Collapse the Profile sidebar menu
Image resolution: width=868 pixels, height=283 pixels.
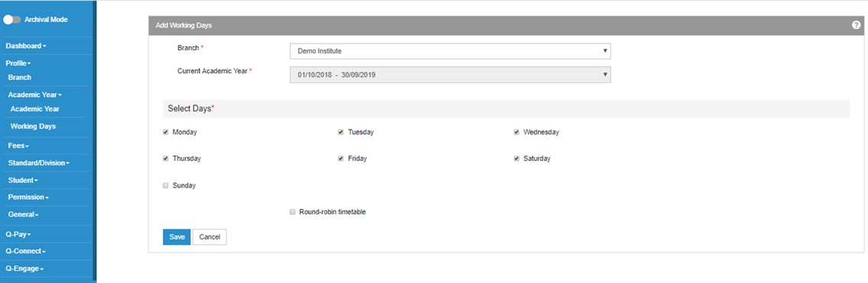[x=18, y=63]
